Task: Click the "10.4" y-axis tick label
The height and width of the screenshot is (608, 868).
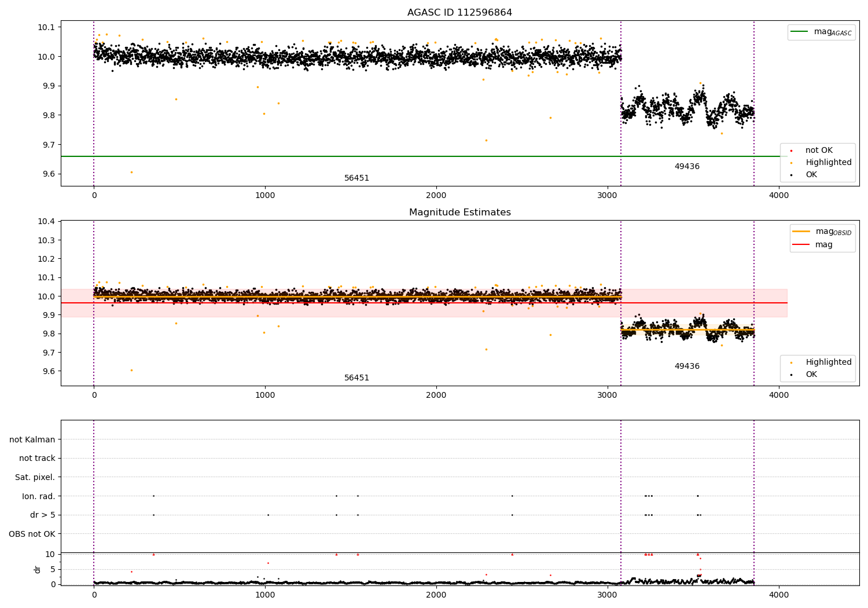Action: (47, 222)
